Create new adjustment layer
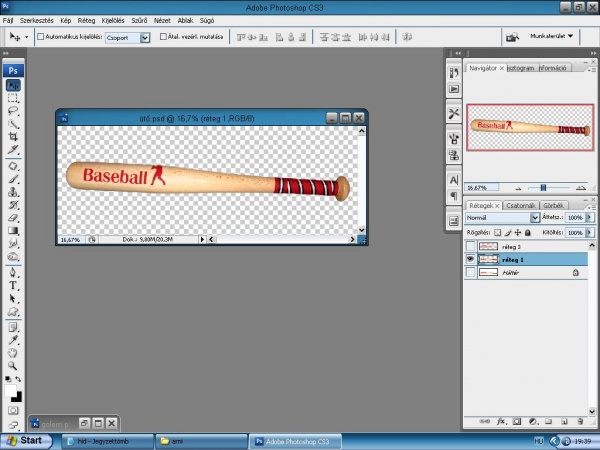 point(533,421)
